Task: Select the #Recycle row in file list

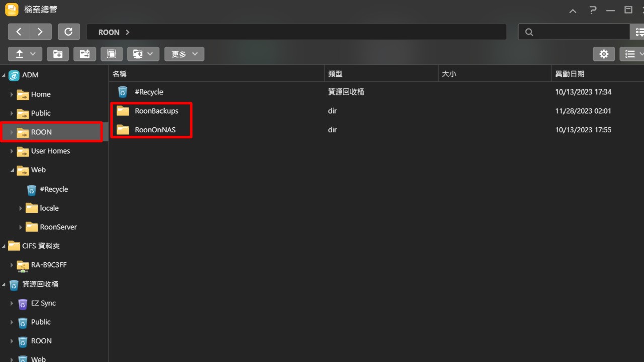Action: click(x=376, y=92)
